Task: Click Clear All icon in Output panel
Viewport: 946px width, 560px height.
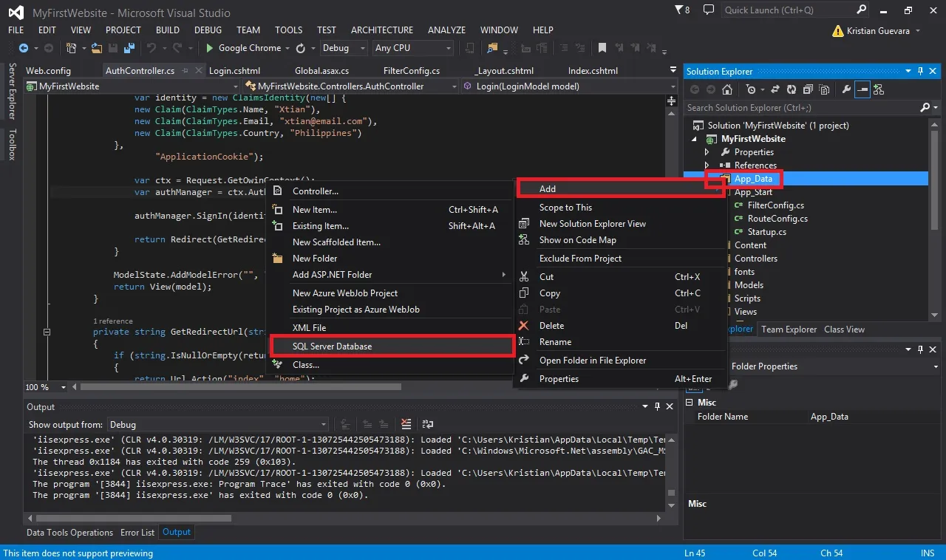Action: [406, 424]
